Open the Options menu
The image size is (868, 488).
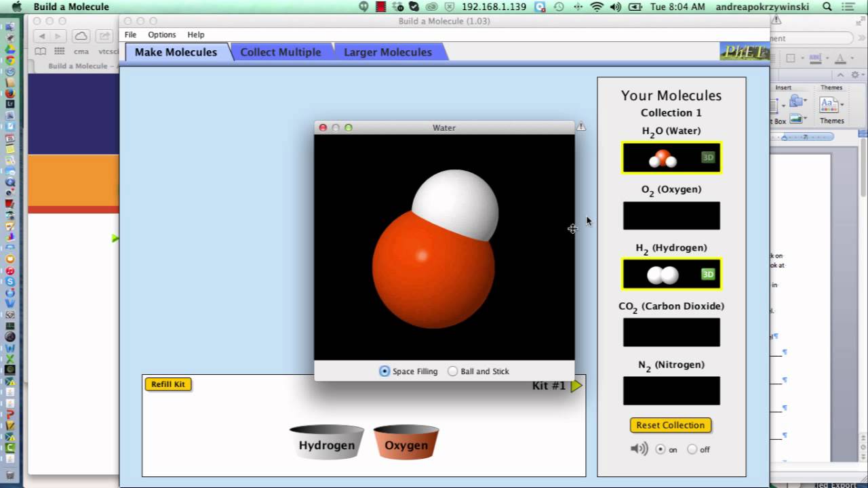coord(162,35)
